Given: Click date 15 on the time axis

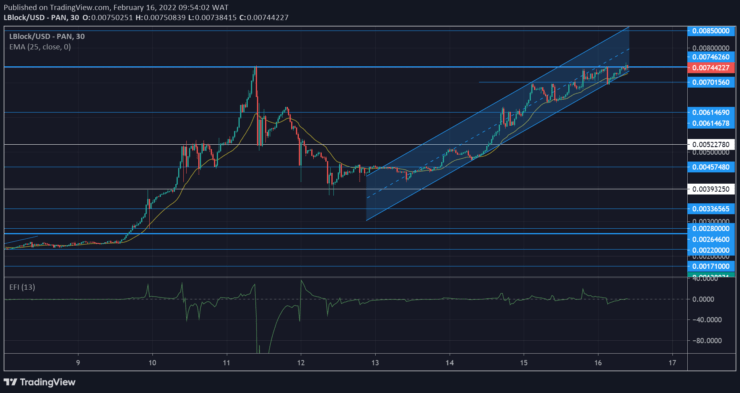Looking at the screenshot, I should pos(523,362).
